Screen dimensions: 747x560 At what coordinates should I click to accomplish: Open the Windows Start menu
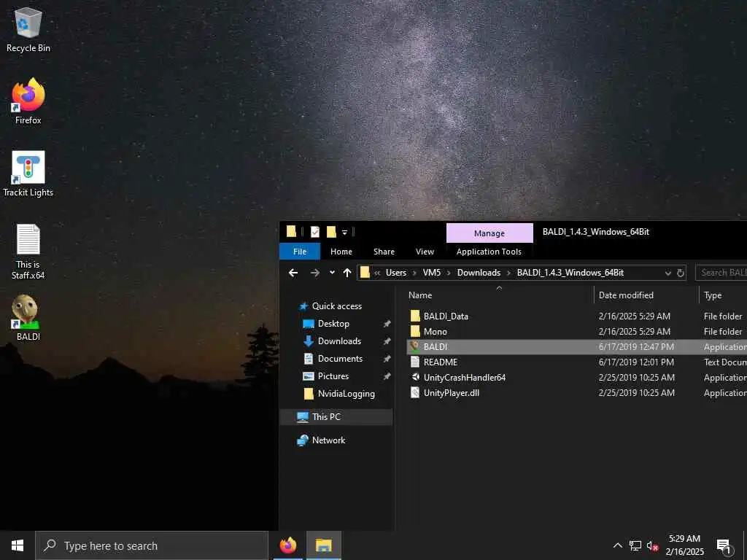point(18,545)
